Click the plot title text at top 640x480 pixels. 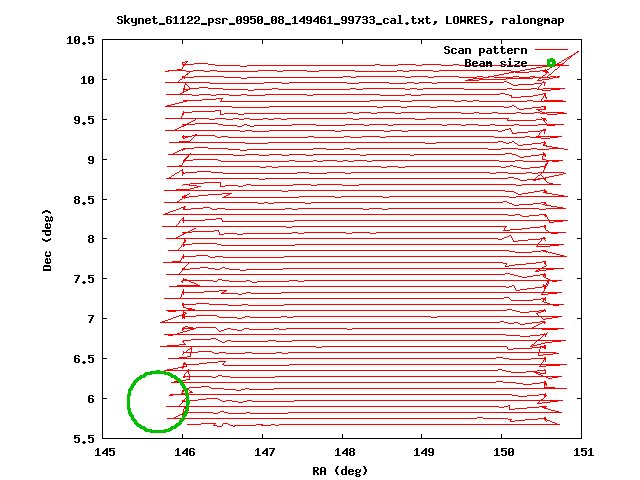tap(344, 19)
